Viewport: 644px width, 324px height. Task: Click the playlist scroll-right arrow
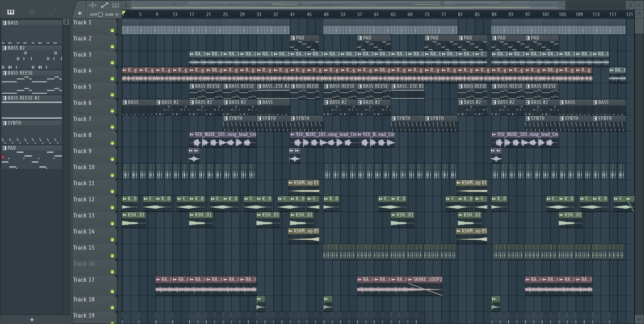(630, 5)
